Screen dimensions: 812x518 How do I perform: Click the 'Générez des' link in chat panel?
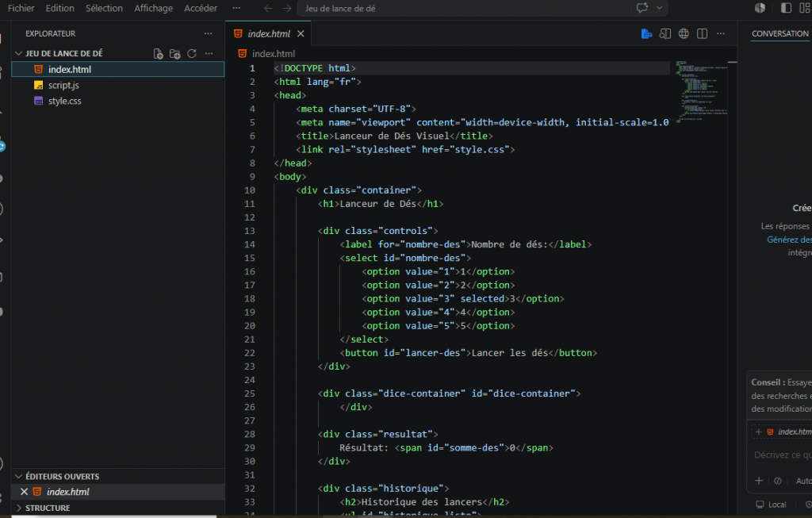789,240
